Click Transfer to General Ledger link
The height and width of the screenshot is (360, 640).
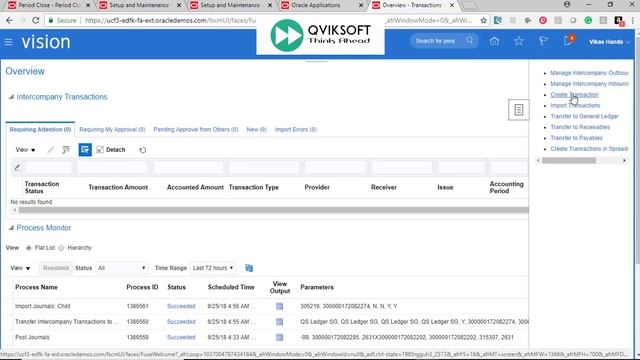[584, 116]
